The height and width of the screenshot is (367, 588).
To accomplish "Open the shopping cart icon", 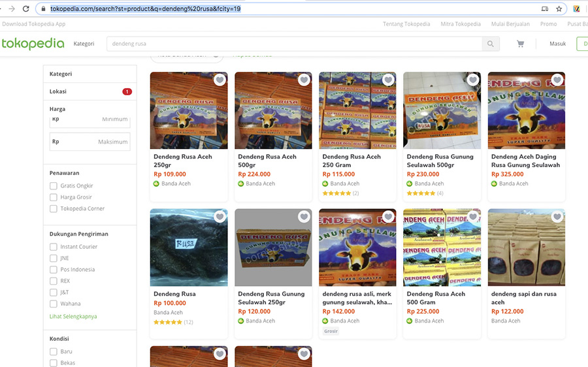I will tap(520, 44).
